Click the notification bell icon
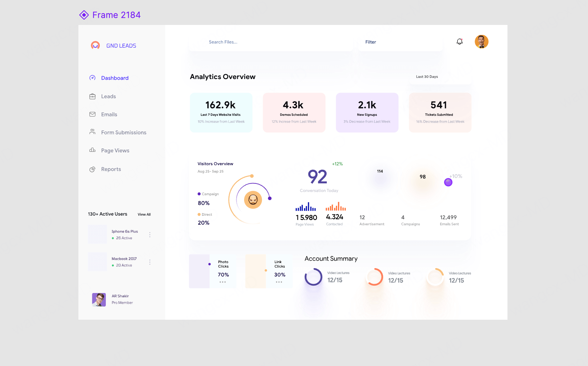Screen dimensions: 588x366 (460, 42)
